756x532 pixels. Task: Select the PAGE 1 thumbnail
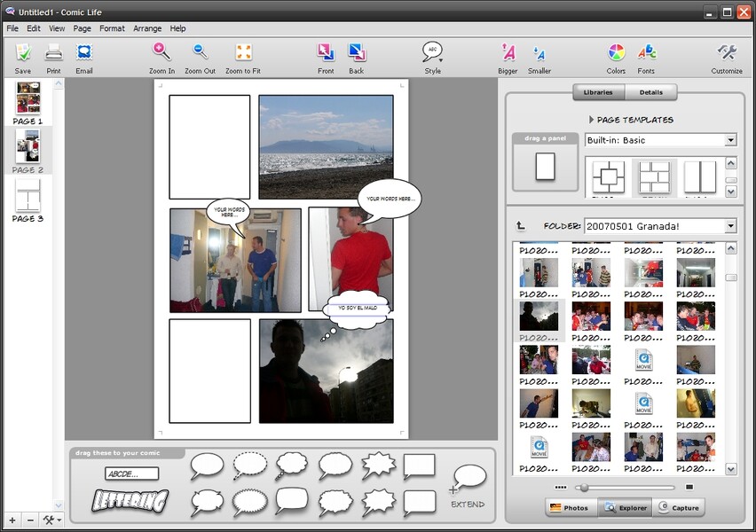(x=28, y=98)
